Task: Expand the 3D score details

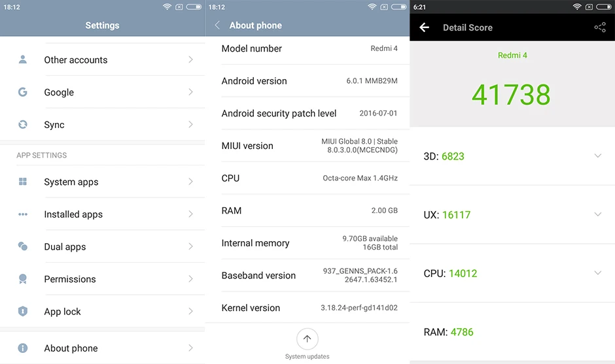Action: pos(598,156)
